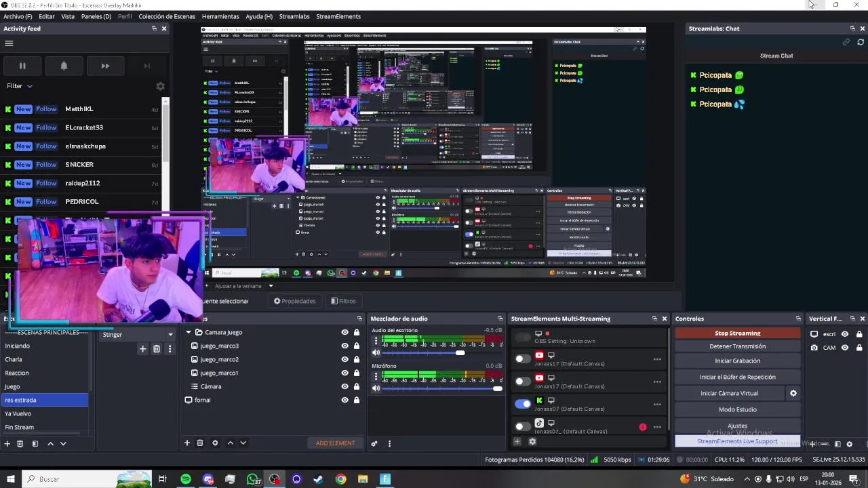Image resolution: width=868 pixels, height=488 pixels.
Task: Open advanced audio properties gears
Action: [x=374, y=443]
